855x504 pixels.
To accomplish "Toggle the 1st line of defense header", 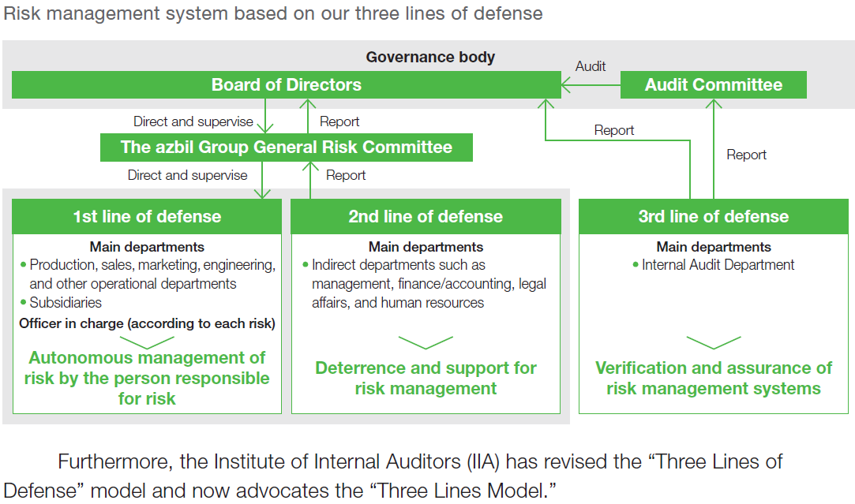I will [147, 216].
